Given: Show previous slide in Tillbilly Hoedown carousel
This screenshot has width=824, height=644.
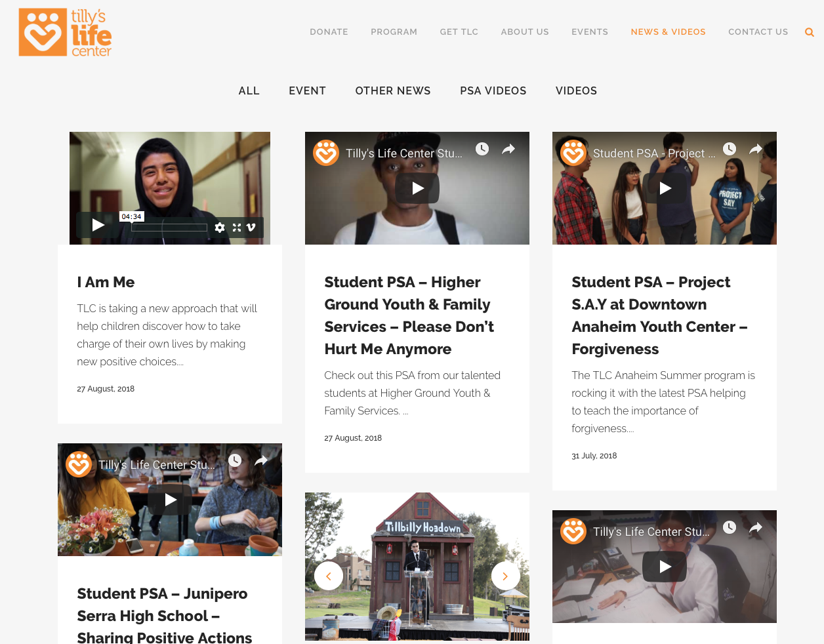Looking at the screenshot, I should [x=329, y=576].
